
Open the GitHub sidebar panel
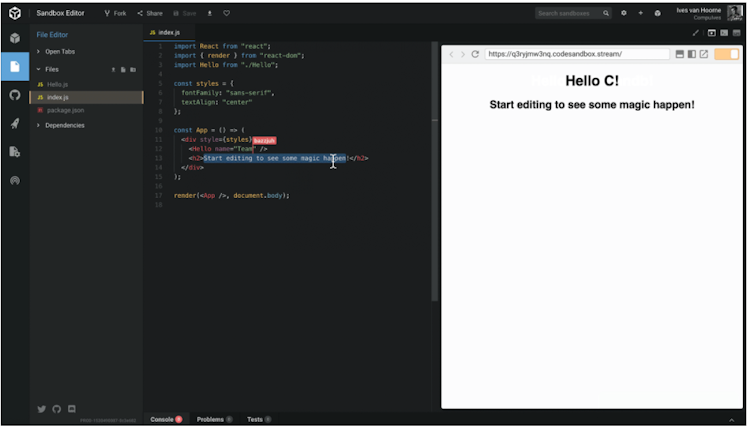coord(15,95)
